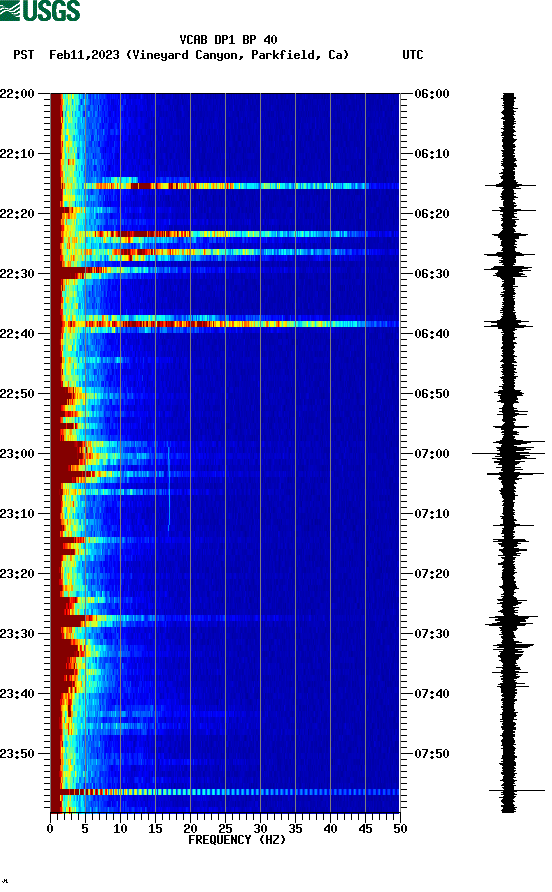Click the 22:40 PST time label

point(17,334)
